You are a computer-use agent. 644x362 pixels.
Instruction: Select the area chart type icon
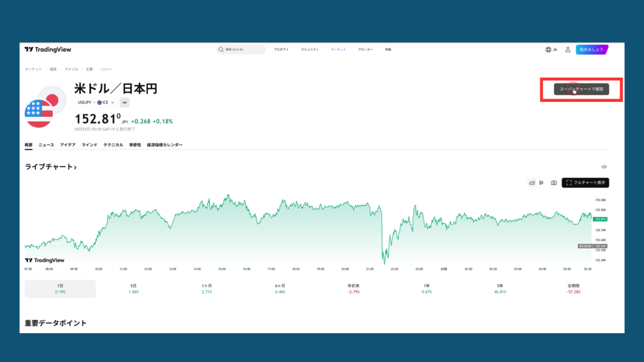pyautogui.click(x=531, y=182)
